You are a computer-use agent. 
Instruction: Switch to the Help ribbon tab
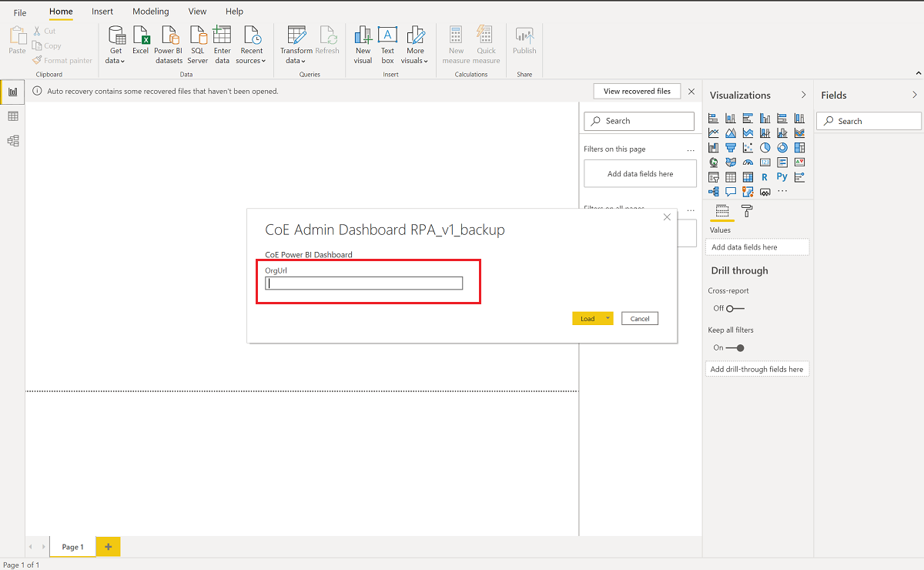[234, 12]
